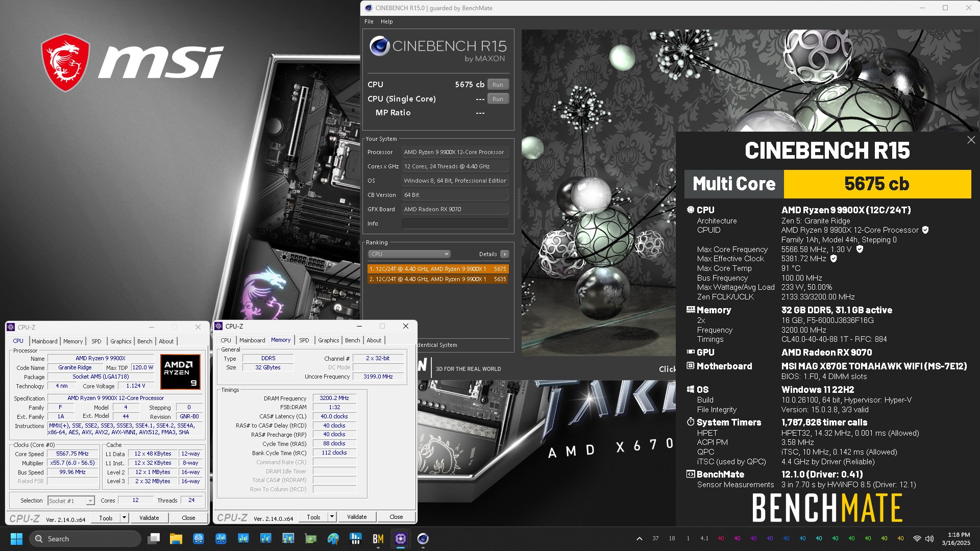The image size is (980, 551).
Task: Run the CPU (Single Core) test
Action: tap(498, 99)
